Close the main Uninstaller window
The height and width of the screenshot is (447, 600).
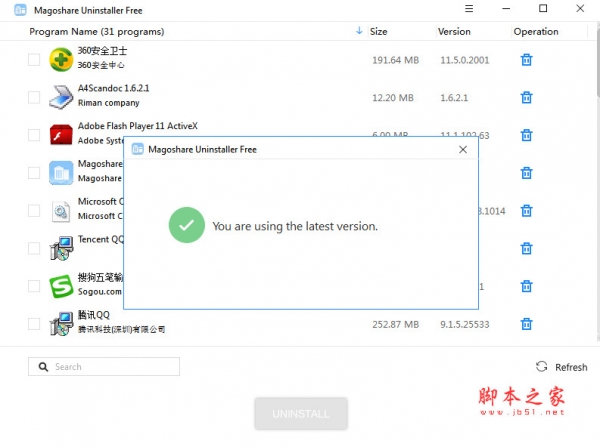580,8
